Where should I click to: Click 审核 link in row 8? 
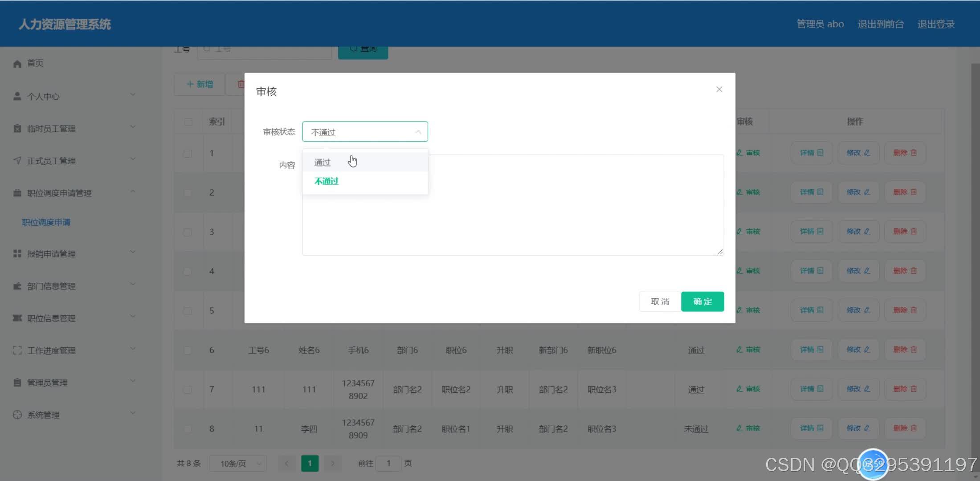[x=748, y=428]
